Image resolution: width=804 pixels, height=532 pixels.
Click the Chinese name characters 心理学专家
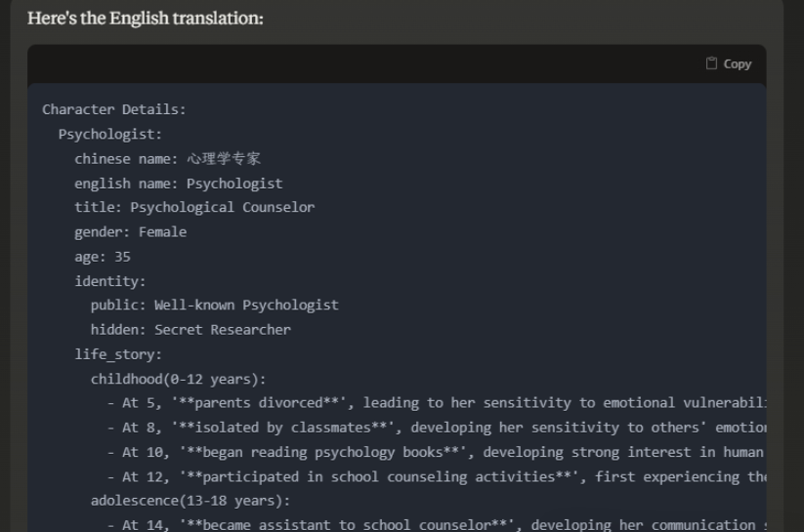pos(224,158)
